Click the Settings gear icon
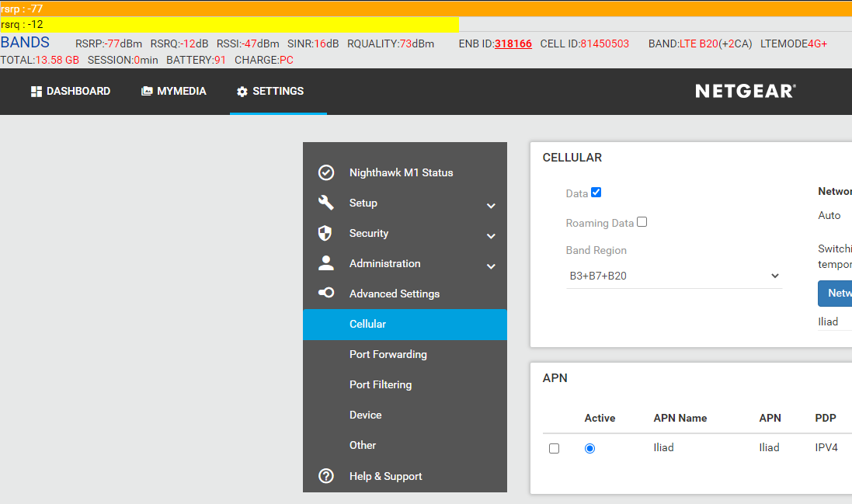Image resolution: width=852 pixels, height=504 pixels. pyautogui.click(x=242, y=92)
